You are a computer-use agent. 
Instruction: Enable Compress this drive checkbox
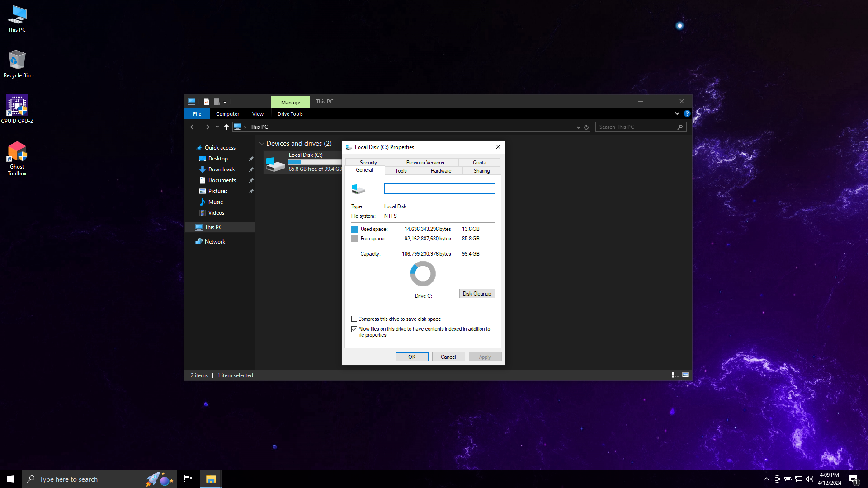pyautogui.click(x=354, y=319)
